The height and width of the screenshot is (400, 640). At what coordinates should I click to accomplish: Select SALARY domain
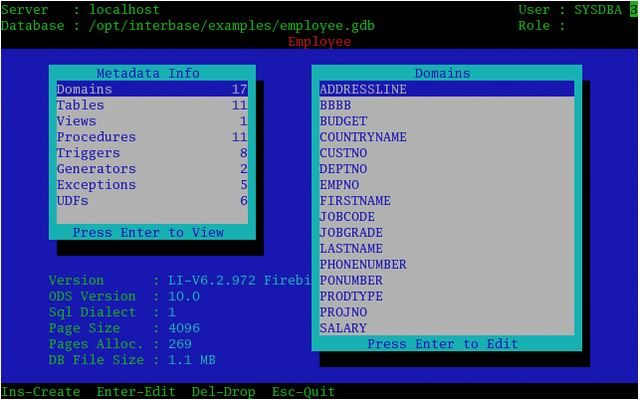click(447, 328)
